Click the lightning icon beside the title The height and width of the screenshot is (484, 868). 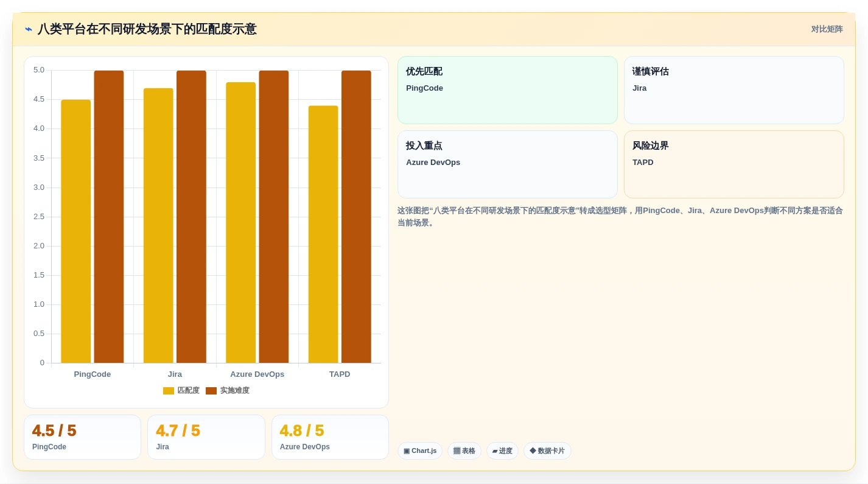point(29,29)
